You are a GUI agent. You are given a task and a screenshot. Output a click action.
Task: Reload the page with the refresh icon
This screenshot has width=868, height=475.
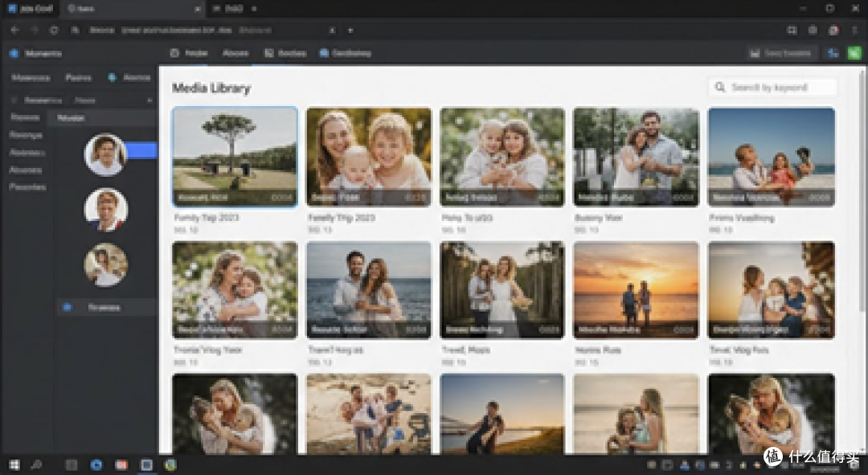[x=54, y=30]
